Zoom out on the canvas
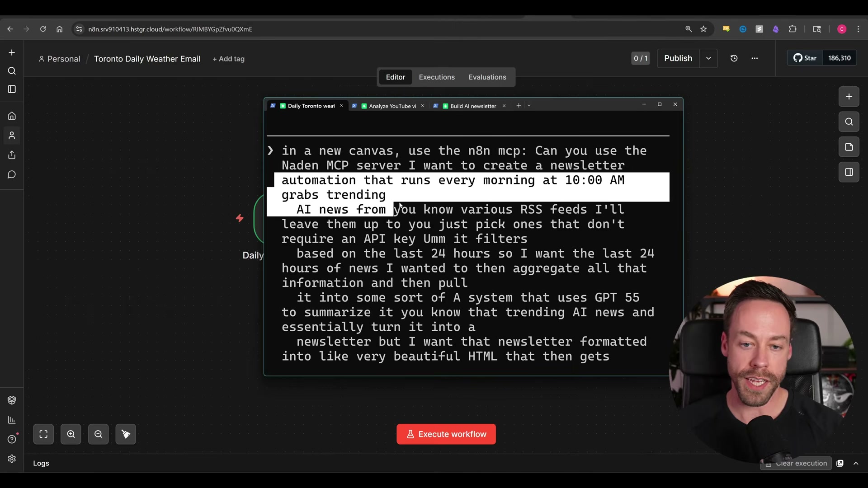The height and width of the screenshot is (488, 868). [98, 434]
